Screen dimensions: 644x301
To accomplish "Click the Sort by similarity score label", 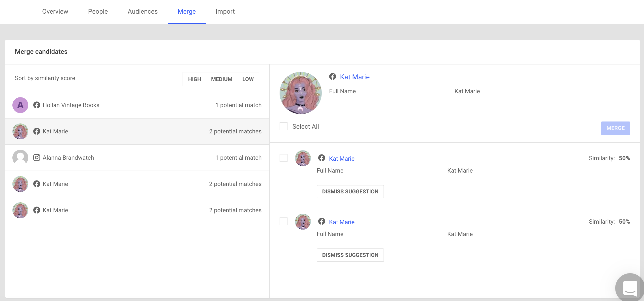I will [x=45, y=78].
